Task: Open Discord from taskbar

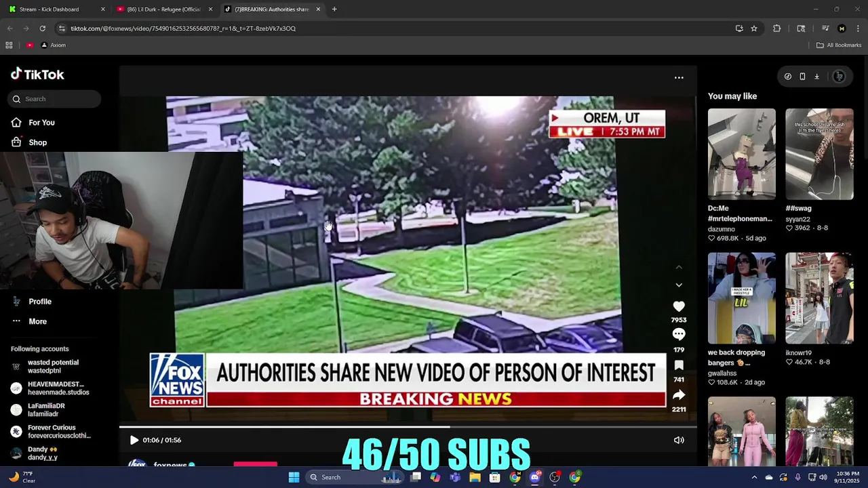Action: 535,477
